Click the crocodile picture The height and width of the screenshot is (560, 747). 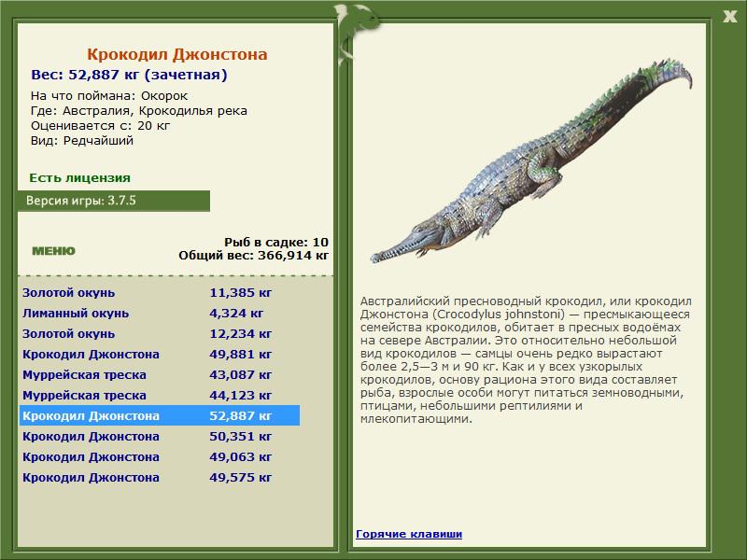[x=531, y=161]
